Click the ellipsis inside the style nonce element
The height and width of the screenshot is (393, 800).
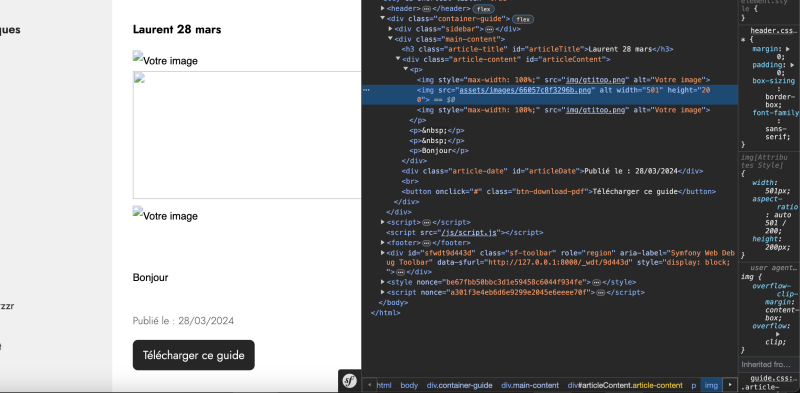pos(596,282)
